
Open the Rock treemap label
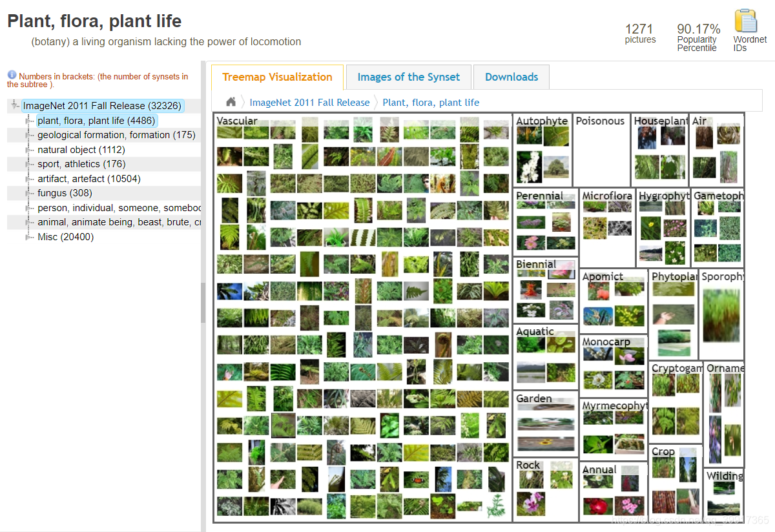click(x=528, y=465)
